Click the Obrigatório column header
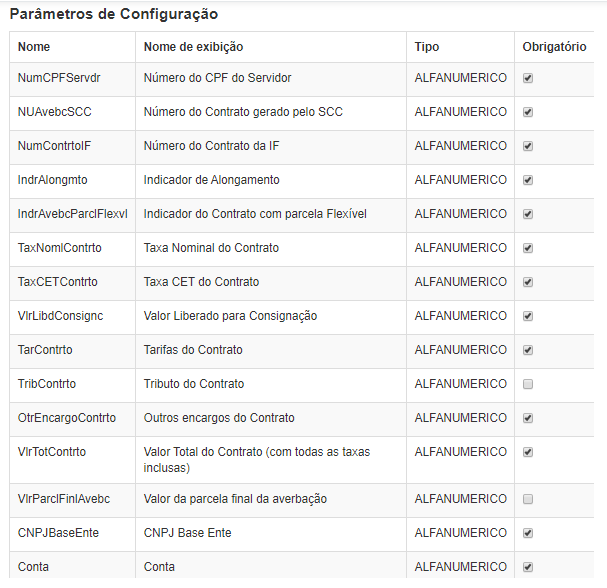Viewport: 607px width, 588px height. 554,47
